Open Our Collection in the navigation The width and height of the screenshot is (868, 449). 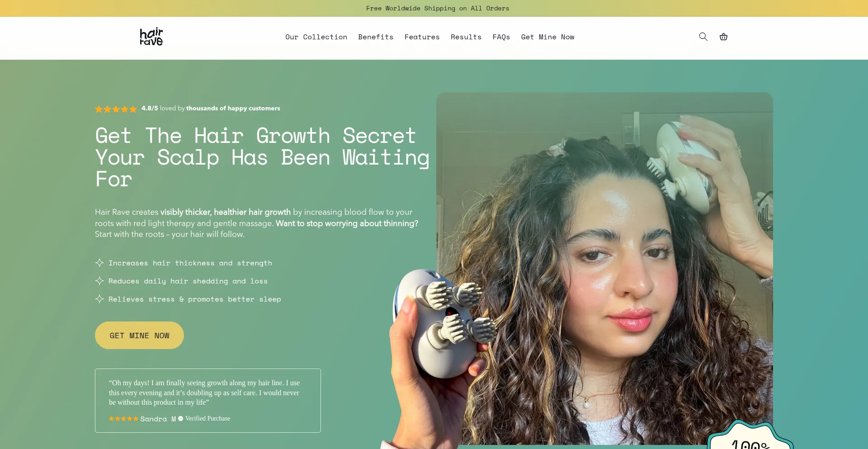pyautogui.click(x=316, y=37)
